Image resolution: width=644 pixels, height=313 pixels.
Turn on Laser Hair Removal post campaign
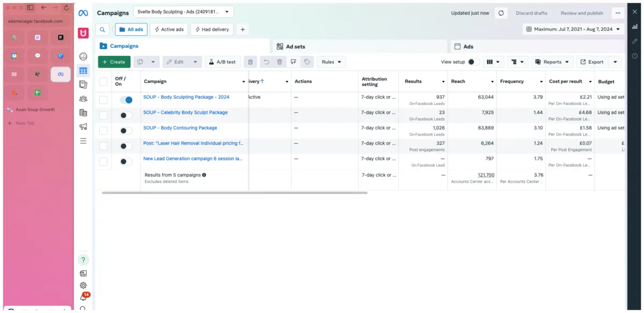[126, 146]
